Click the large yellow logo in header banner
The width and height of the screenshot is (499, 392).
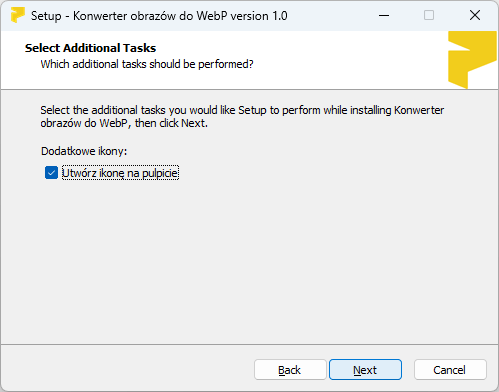[472, 60]
